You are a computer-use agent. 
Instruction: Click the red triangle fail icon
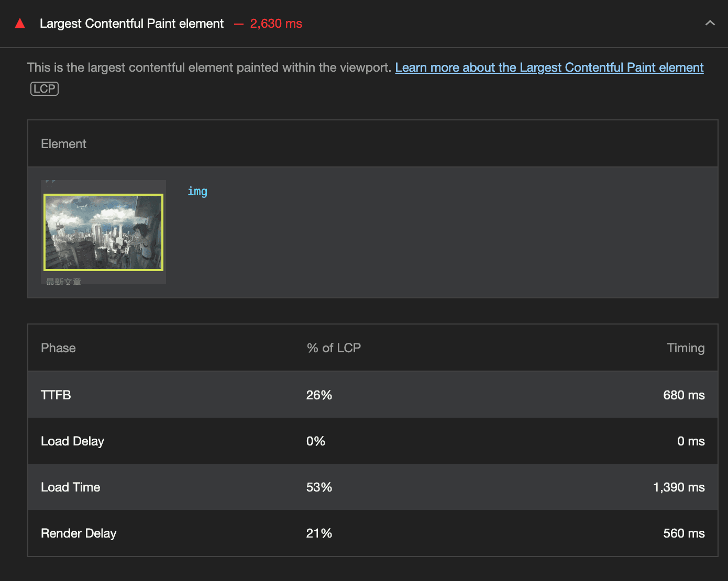[20, 24]
